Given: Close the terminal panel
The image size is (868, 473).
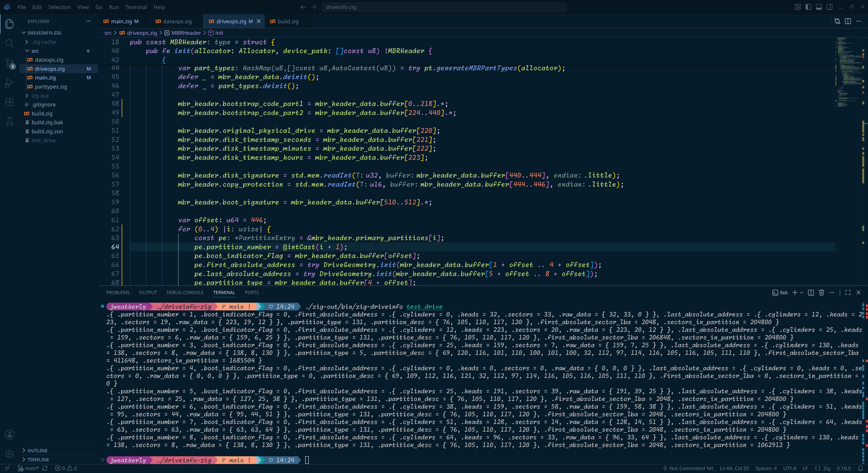Looking at the screenshot, I should (x=858, y=292).
